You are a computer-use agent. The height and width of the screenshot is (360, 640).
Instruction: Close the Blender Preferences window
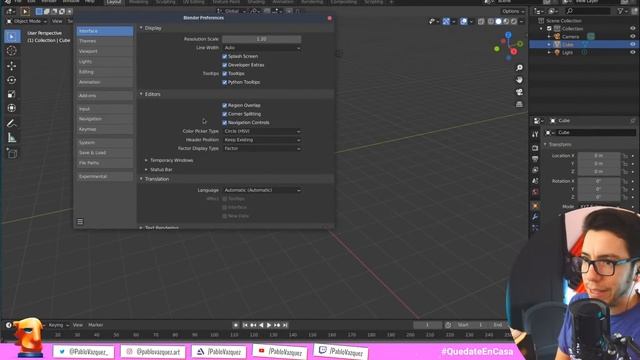tap(329, 18)
